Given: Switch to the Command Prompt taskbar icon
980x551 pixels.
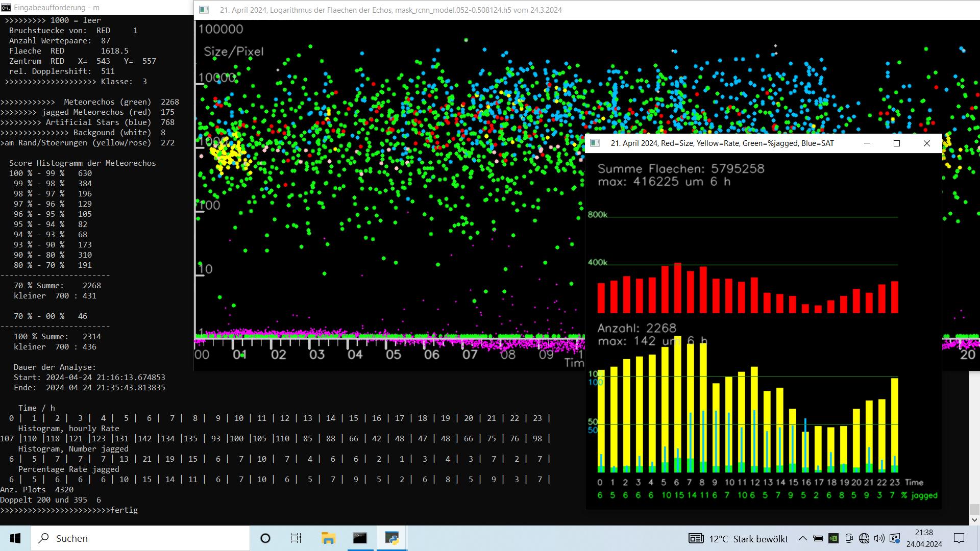Looking at the screenshot, I should (360, 538).
